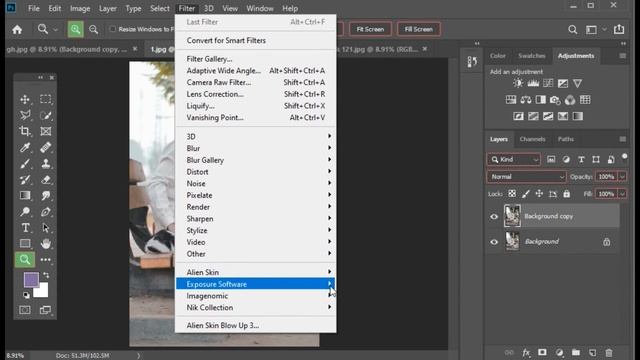Expand the Exposure Software submenu
Viewport: 640px width, 360px height.
pyautogui.click(x=256, y=284)
